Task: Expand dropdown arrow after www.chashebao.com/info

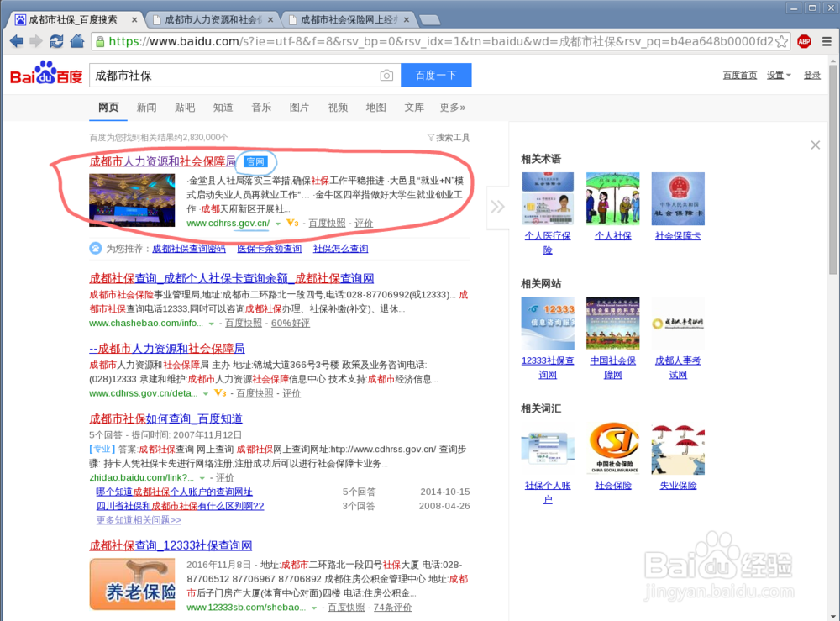Action: tap(211, 324)
